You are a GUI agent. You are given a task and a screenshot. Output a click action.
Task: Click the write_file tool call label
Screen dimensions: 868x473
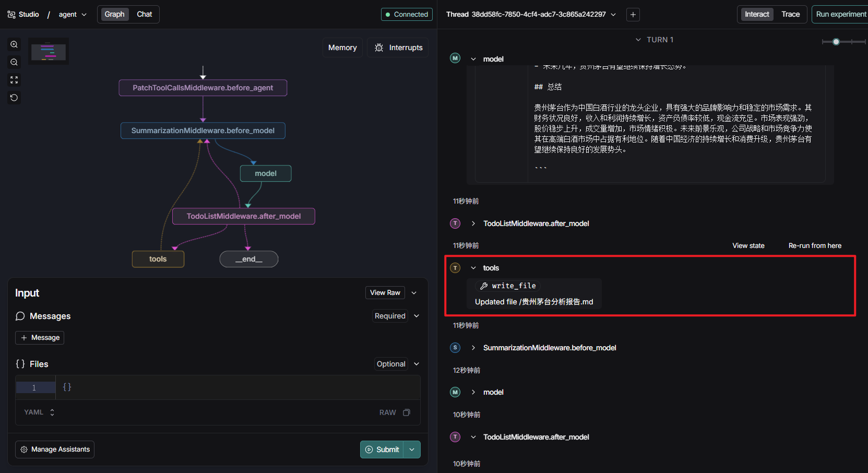(x=514, y=286)
